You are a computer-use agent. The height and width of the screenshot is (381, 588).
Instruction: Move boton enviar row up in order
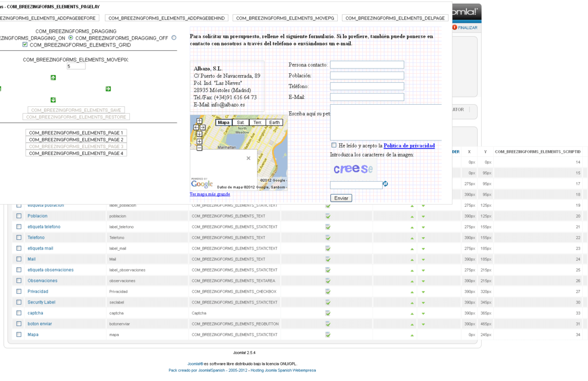(x=412, y=324)
